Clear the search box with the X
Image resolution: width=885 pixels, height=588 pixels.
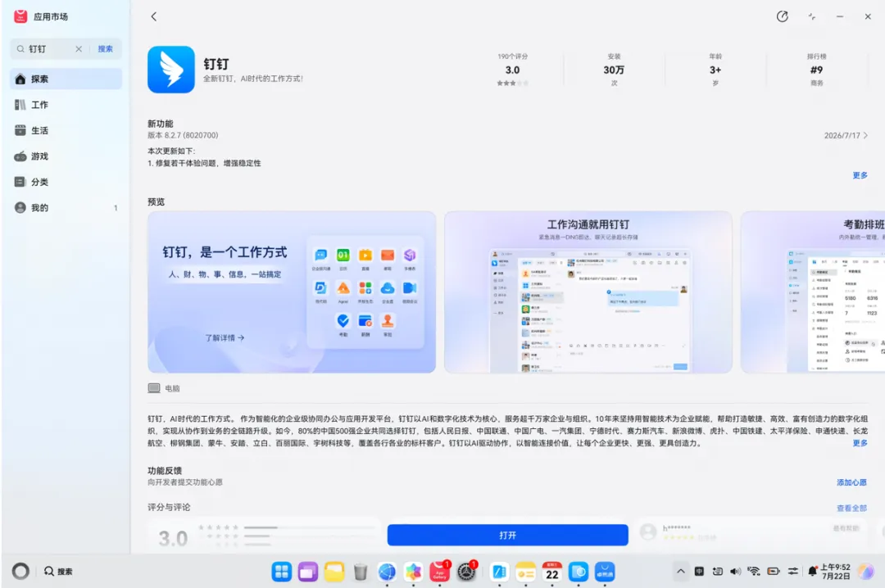click(x=79, y=49)
